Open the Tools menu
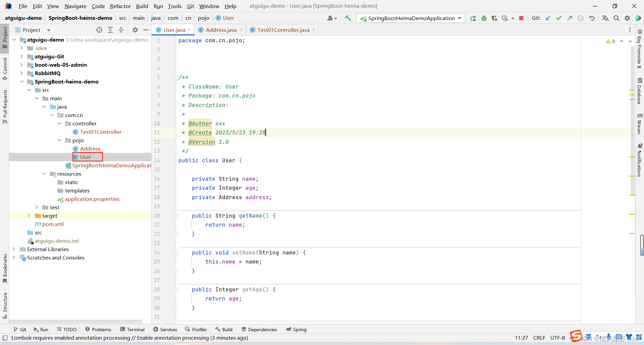 click(x=174, y=6)
